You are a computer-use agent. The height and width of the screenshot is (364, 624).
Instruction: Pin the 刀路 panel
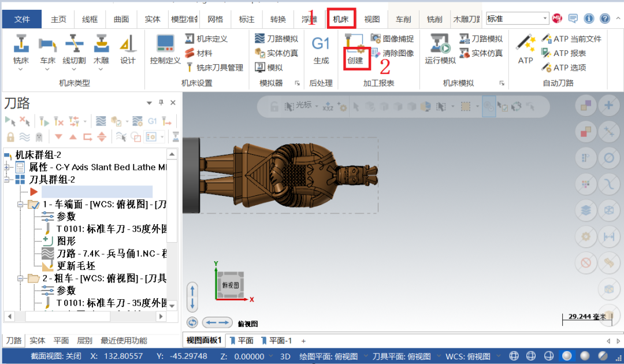[161, 102]
